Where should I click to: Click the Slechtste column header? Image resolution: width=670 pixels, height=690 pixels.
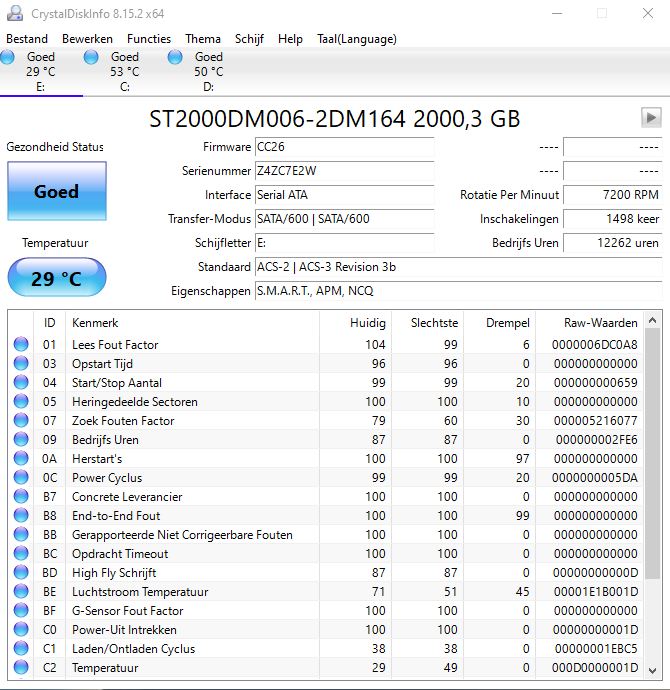tap(428, 323)
